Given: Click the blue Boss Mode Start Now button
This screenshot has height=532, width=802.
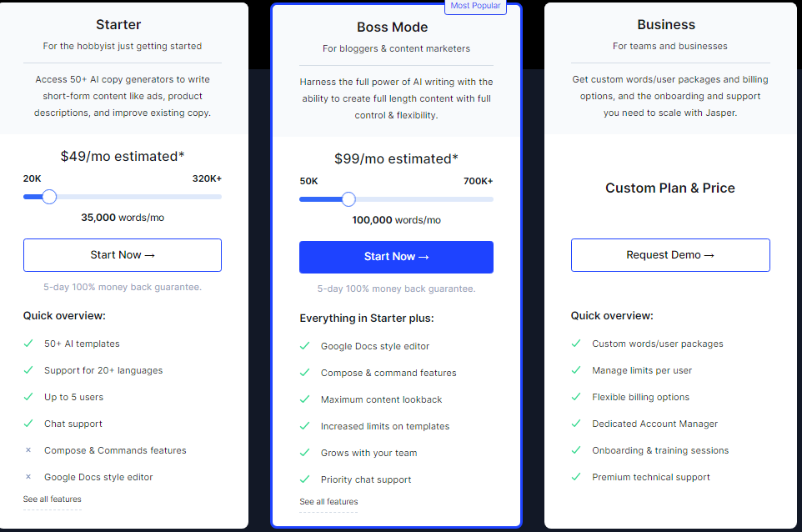Looking at the screenshot, I should coord(396,257).
